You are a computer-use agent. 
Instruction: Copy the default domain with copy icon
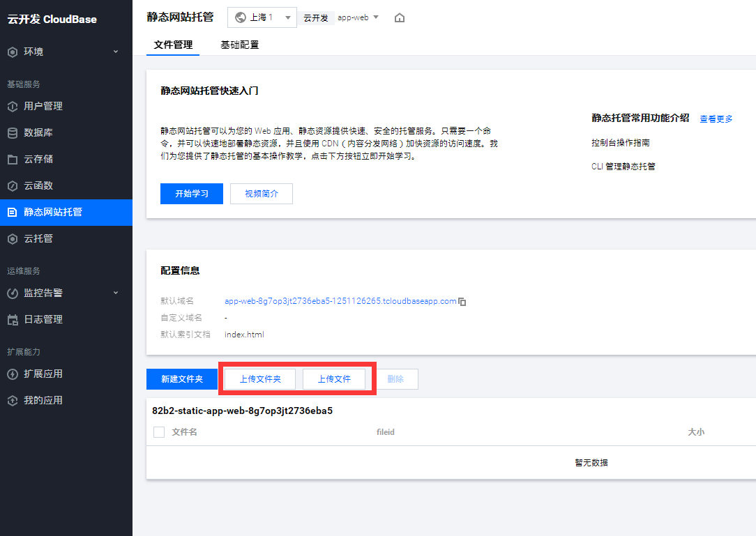coord(462,302)
